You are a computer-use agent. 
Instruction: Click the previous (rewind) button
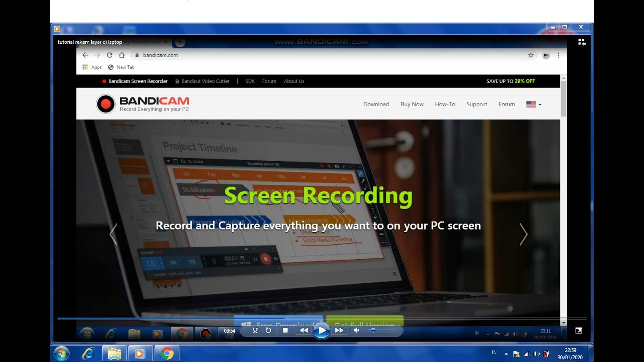(303, 330)
